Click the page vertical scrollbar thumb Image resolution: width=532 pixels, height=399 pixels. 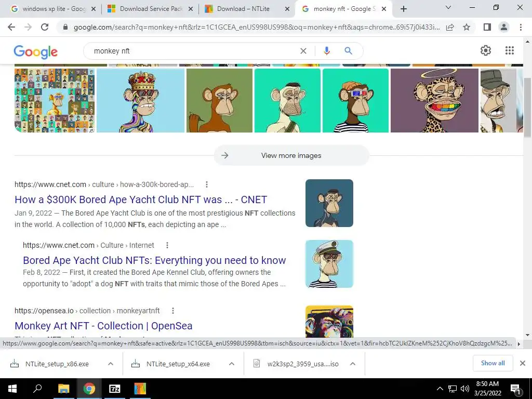click(x=527, y=107)
